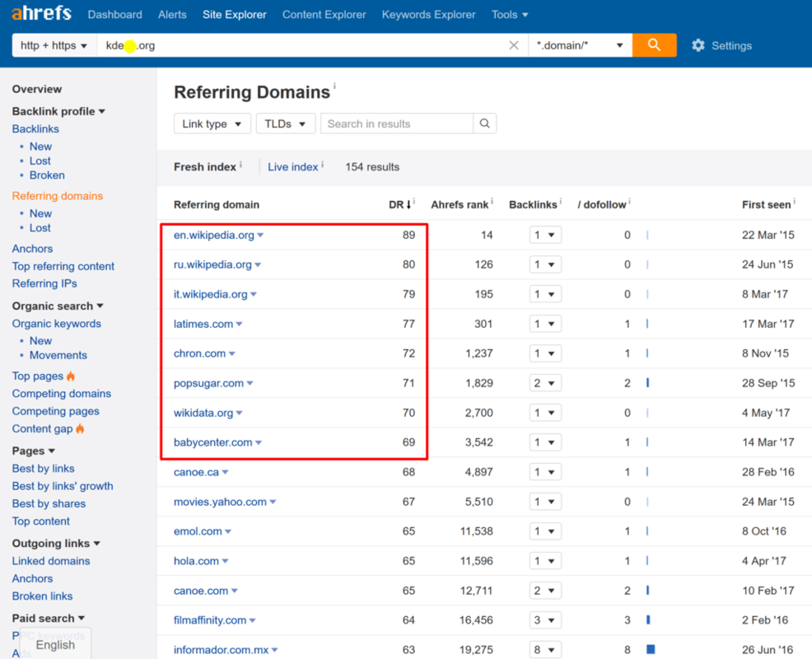This screenshot has width=812, height=659.
Task: Open Overview in the sidebar
Action: [x=37, y=89]
